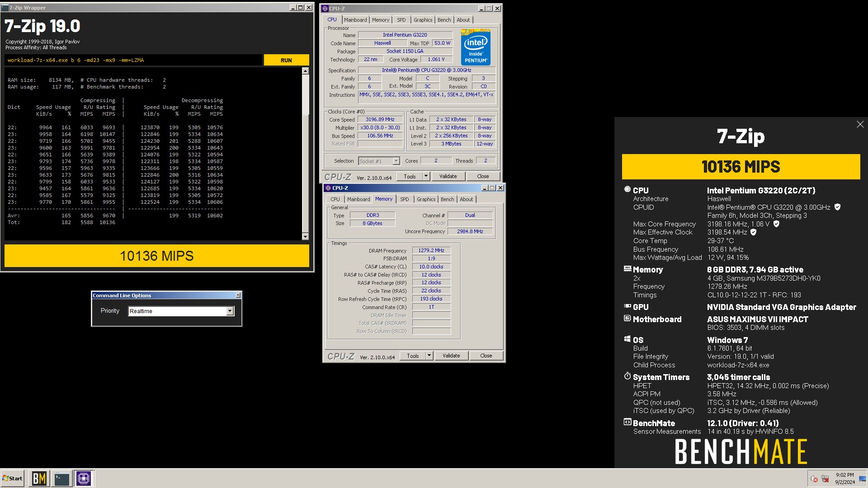Image resolution: width=868 pixels, height=488 pixels.
Task: Click scroll up arrow in 7-Zip output
Action: 305,71
